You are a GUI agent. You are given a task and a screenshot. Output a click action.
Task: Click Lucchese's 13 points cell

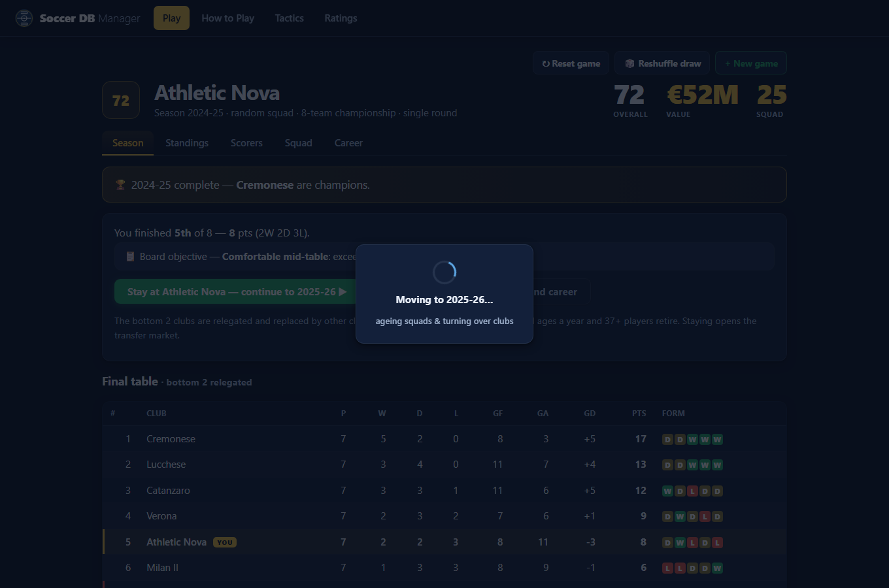[641, 465]
